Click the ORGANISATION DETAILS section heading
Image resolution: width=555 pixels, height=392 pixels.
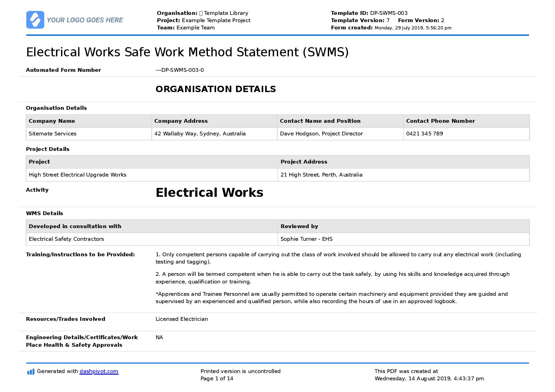pyautogui.click(x=215, y=89)
